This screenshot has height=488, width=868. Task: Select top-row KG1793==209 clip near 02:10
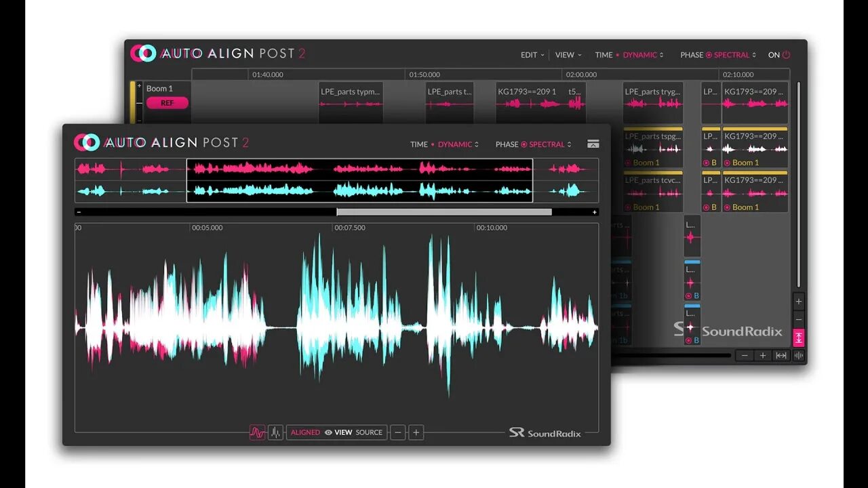pyautogui.click(x=755, y=102)
